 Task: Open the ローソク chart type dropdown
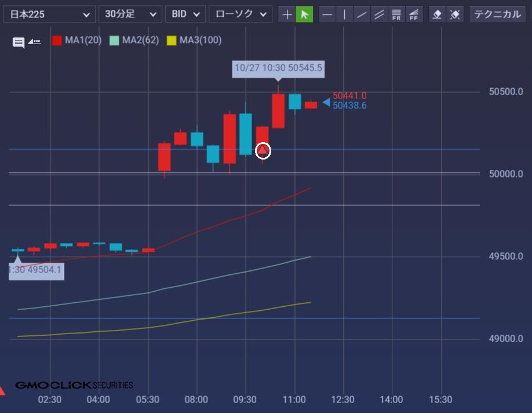tap(240, 15)
